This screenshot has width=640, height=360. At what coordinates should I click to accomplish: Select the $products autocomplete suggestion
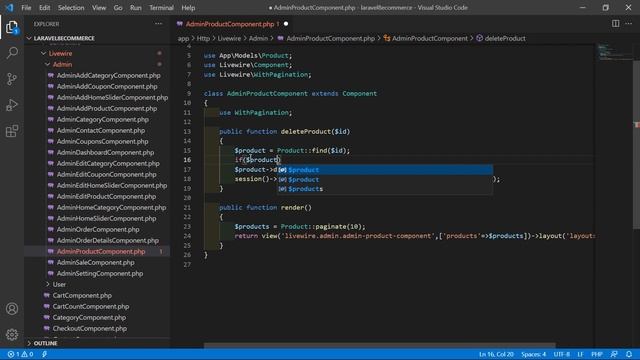tap(385, 189)
